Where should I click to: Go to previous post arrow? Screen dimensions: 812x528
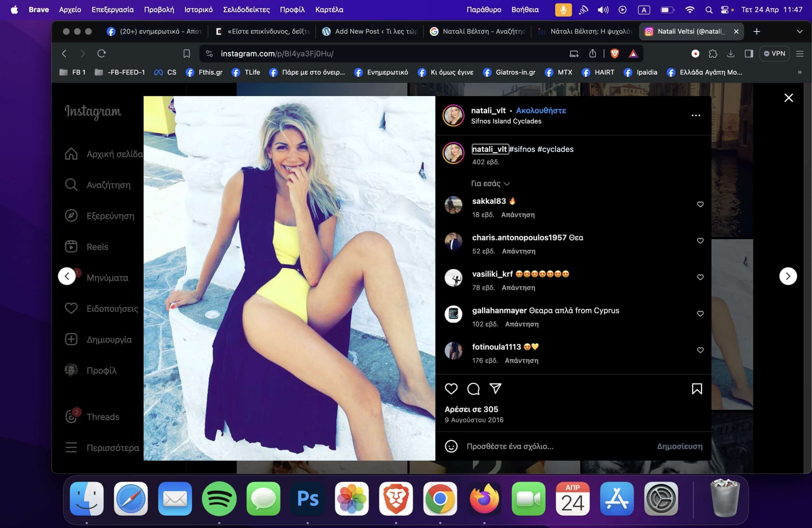pyautogui.click(x=67, y=276)
